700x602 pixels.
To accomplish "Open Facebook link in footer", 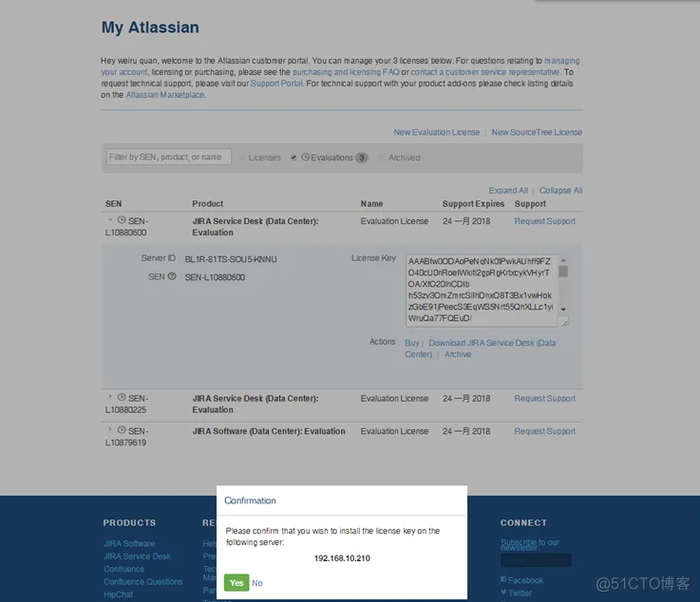I will click(525, 580).
